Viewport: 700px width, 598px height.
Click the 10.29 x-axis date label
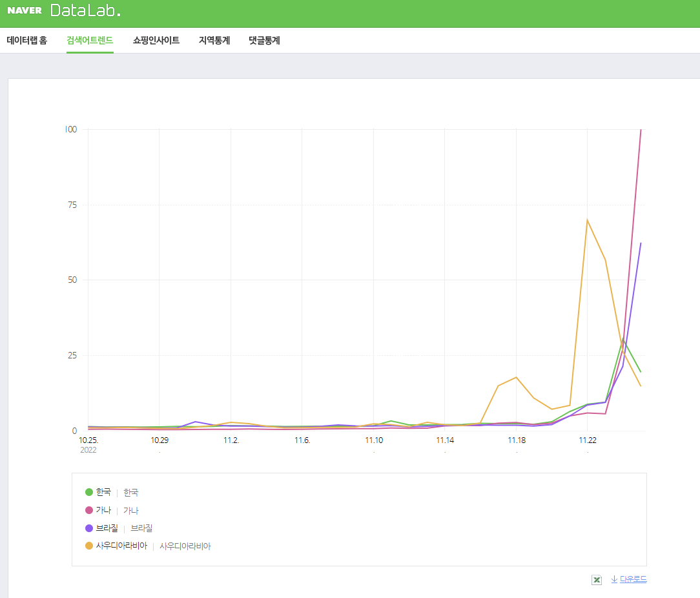tap(160, 440)
